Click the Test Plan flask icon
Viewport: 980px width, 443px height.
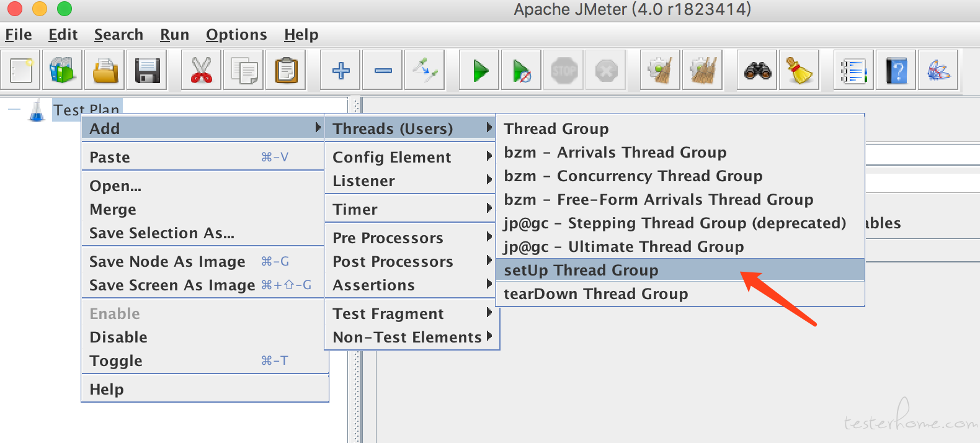pos(37,110)
